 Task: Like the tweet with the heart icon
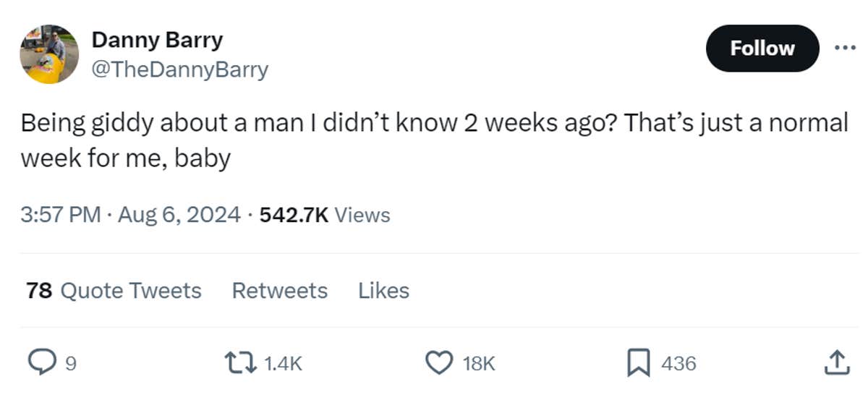438,362
